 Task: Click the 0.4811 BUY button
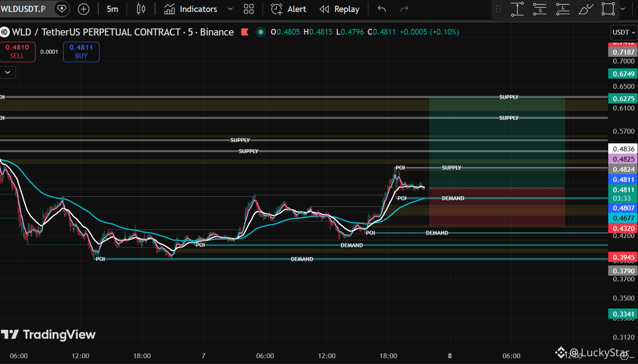click(81, 51)
